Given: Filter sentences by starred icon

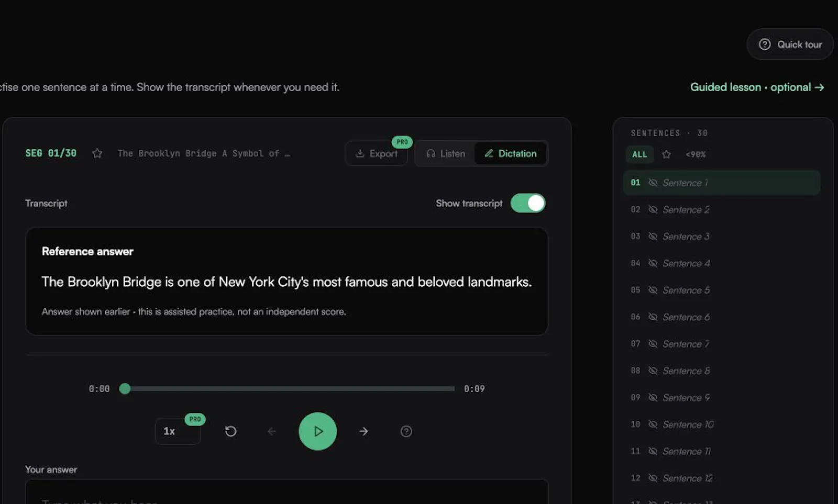Looking at the screenshot, I should point(666,154).
